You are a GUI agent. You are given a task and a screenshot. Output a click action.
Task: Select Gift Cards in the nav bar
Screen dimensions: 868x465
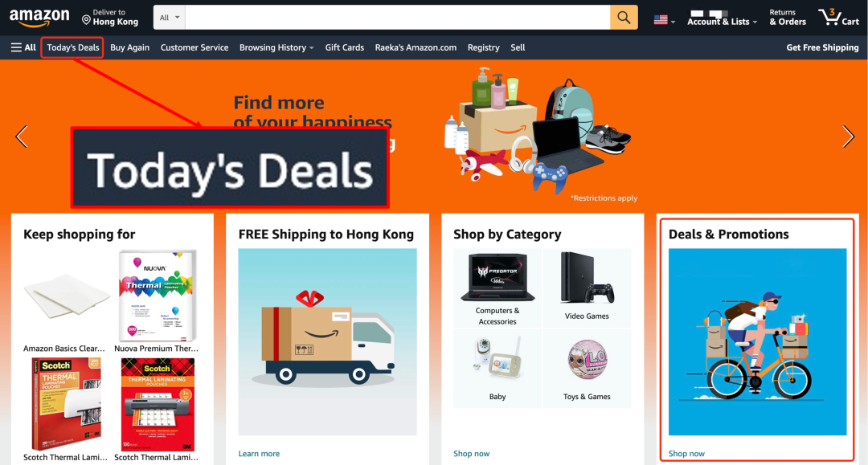tap(344, 47)
